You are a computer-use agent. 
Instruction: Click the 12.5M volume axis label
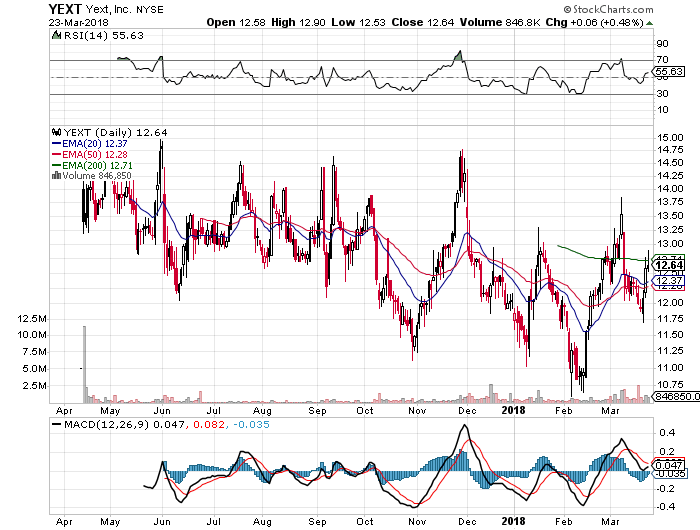pos(32,319)
